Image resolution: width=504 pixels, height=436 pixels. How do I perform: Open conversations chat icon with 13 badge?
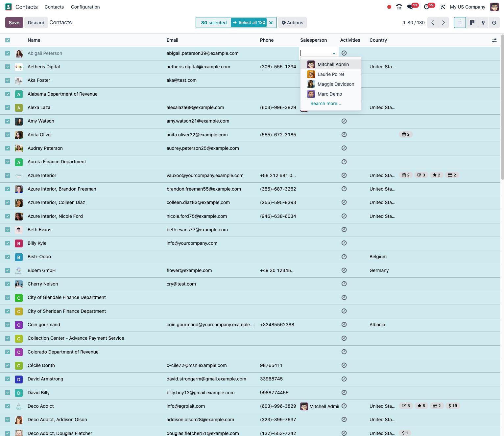tap(410, 7)
